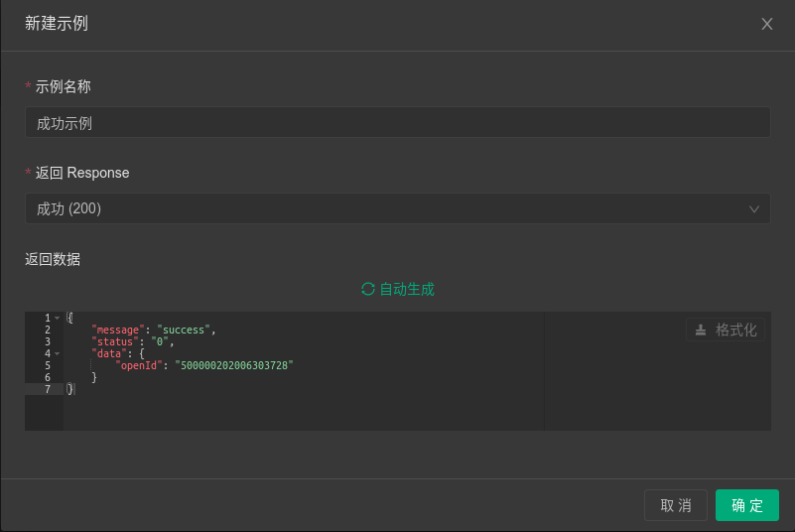Click the 示例名称 input field
795x532 pixels.
pos(397,123)
